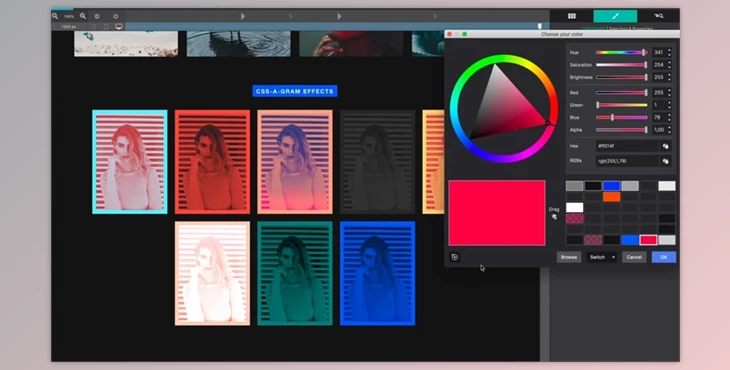Click the Alpha value stepper arrows
Image resolution: width=730 pixels, height=370 pixels.
(669, 130)
